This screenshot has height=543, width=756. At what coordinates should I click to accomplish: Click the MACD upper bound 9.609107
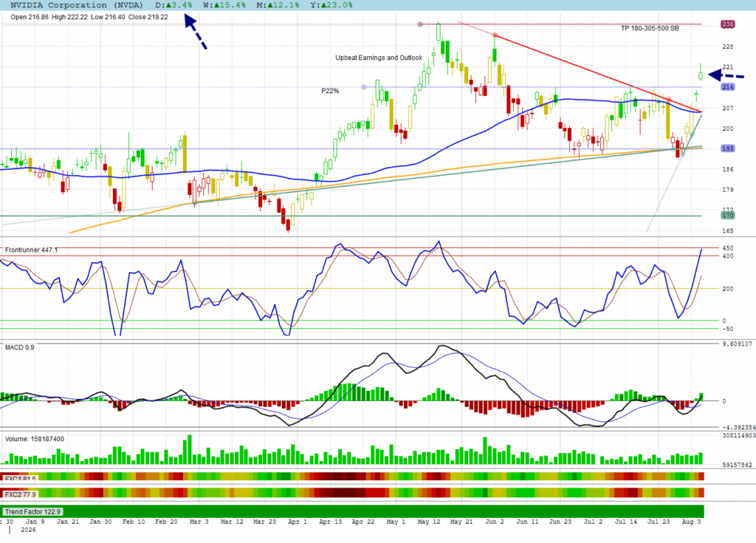tap(738, 344)
